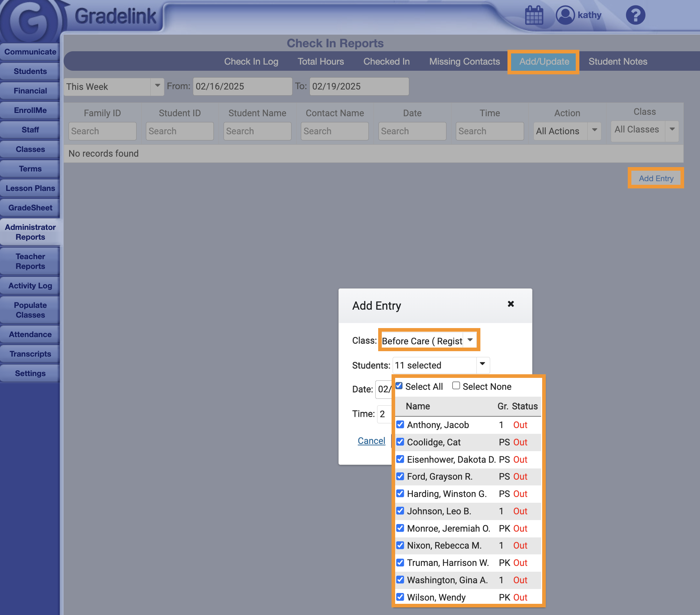Open the Student Notes tab

(618, 61)
